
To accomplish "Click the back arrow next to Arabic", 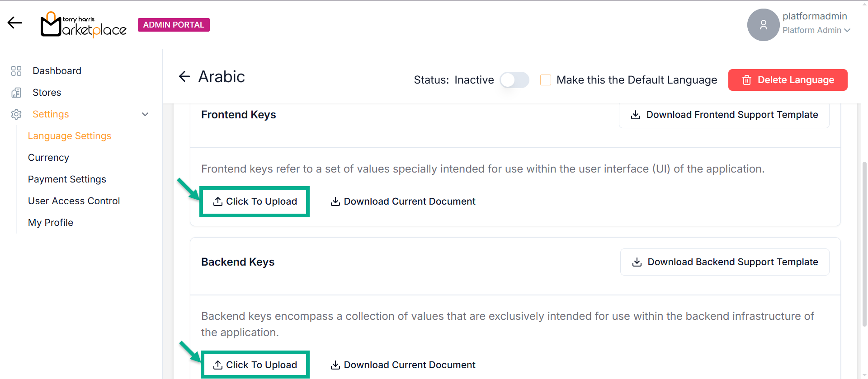I will 184,77.
